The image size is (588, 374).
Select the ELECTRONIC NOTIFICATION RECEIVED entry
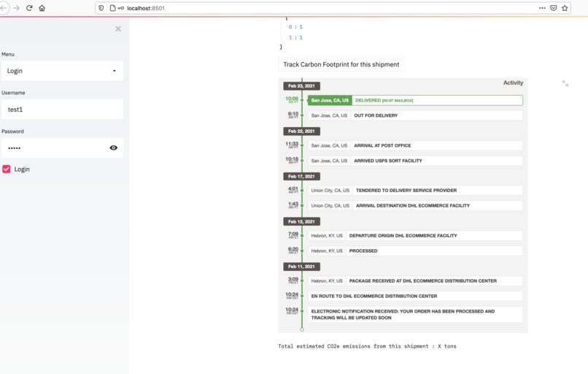pyautogui.click(x=415, y=314)
